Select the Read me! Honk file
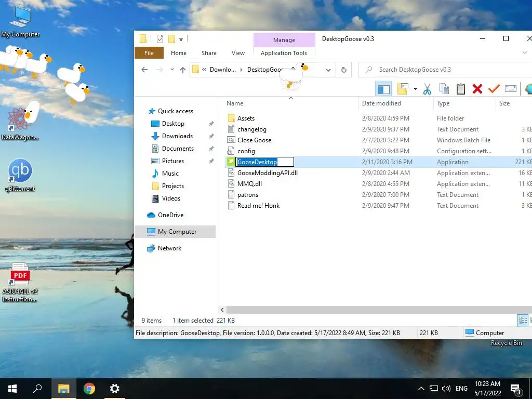The height and width of the screenshot is (399, 532). pyautogui.click(x=258, y=206)
